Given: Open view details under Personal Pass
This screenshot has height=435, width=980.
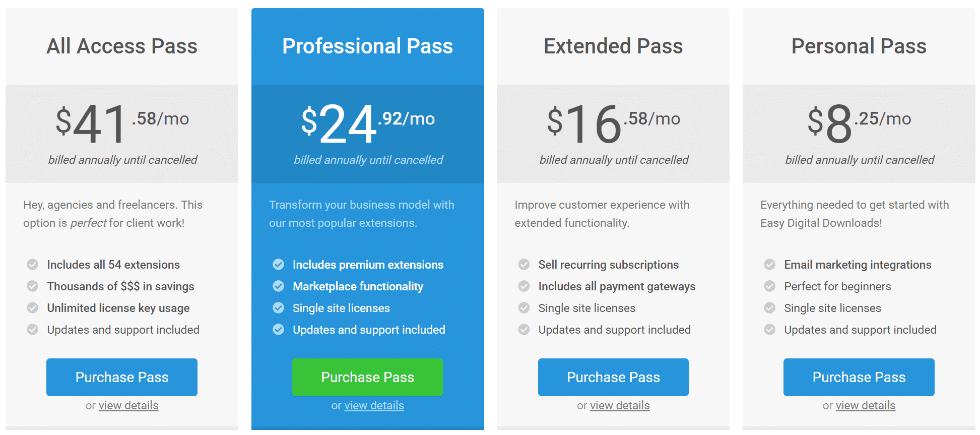Looking at the screenshot, I should 865,405.
